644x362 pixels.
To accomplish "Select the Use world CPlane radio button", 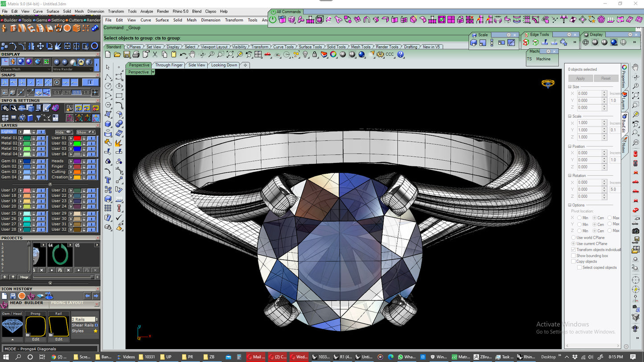I will (x=574, y=238).
